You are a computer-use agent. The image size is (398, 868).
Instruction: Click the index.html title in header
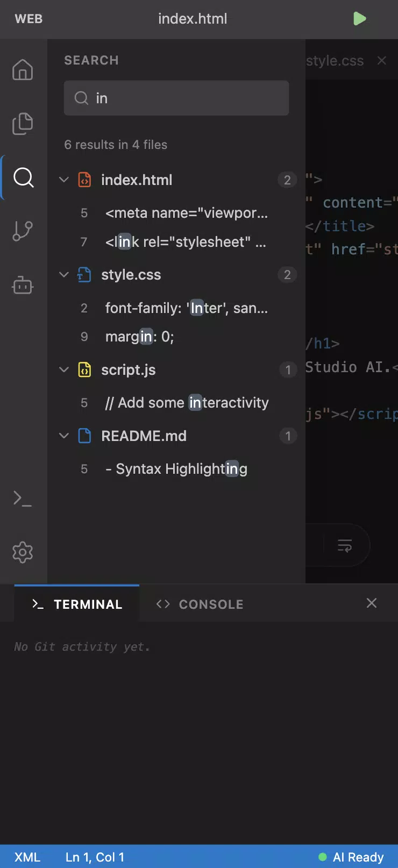(193, 19)
